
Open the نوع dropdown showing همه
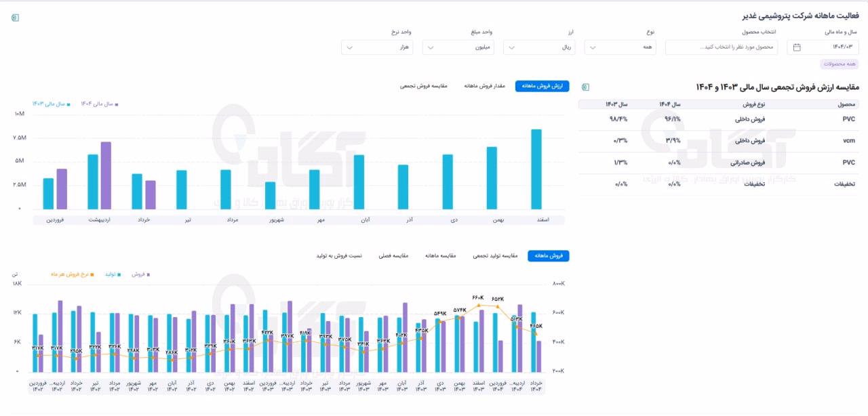pos(620,47)
